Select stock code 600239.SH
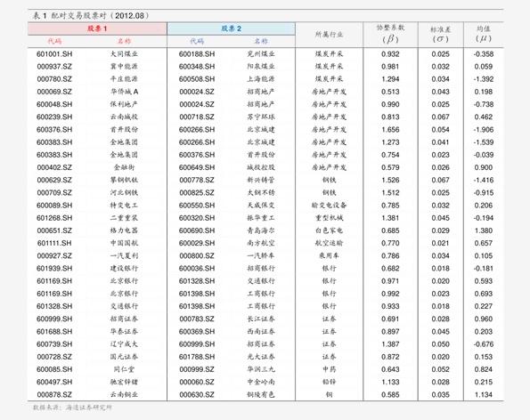 point(54,117)
